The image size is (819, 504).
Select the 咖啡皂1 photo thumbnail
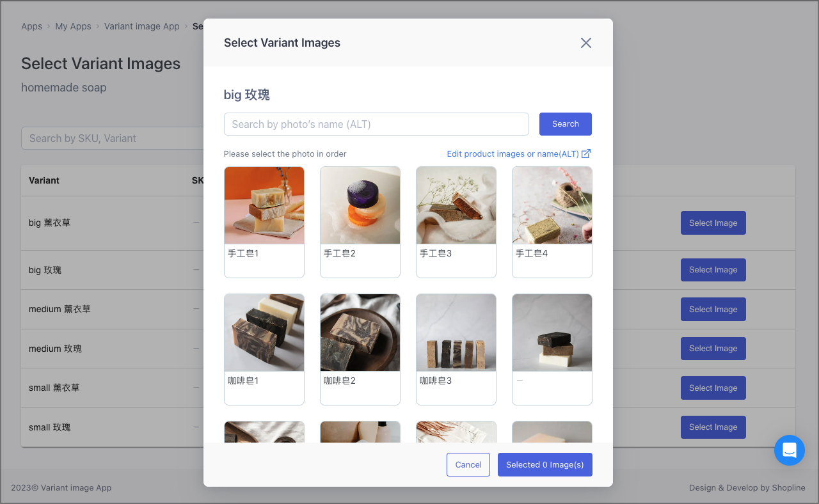(264, 333)
